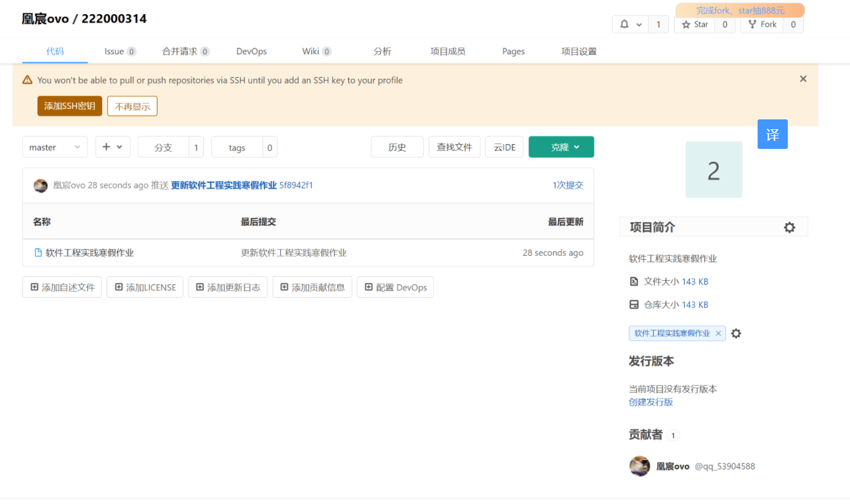850x504 pixels.
Task: Click 添加SSH密钥 button
Action: click(x=70, y=106)
